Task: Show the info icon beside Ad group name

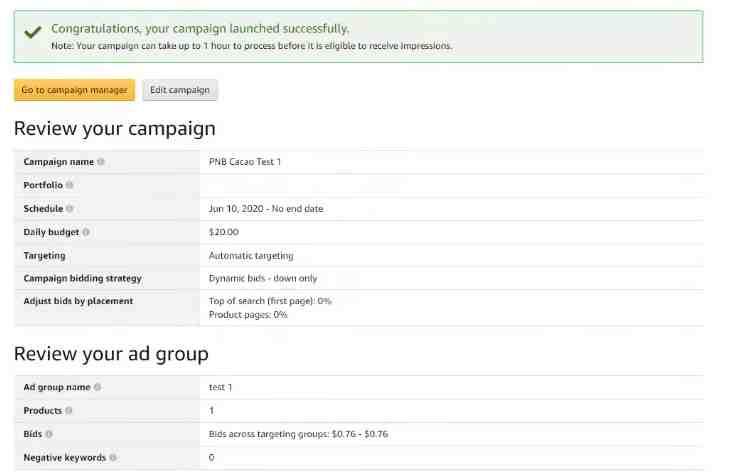Action: coord(98,387)
